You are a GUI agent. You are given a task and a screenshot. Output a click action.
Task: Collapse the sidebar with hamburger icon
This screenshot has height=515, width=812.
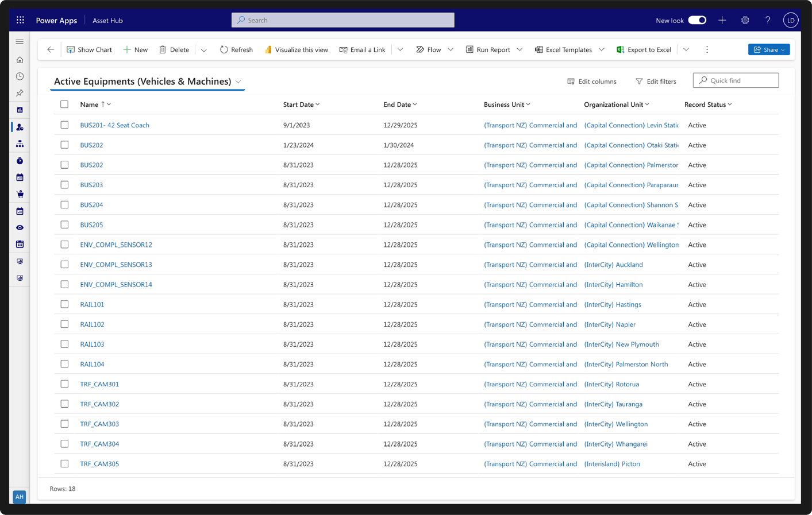20,42
